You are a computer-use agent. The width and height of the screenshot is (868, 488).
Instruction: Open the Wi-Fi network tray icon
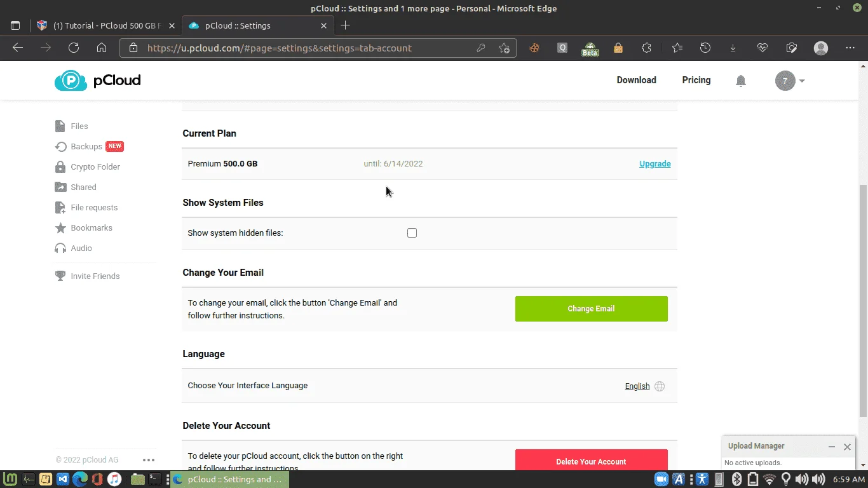[x=770, y=479]
